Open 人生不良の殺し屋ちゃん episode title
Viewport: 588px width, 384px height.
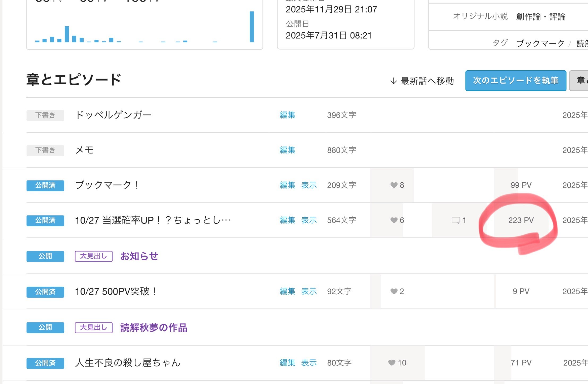pyautogui.click(x=128, y=363)
